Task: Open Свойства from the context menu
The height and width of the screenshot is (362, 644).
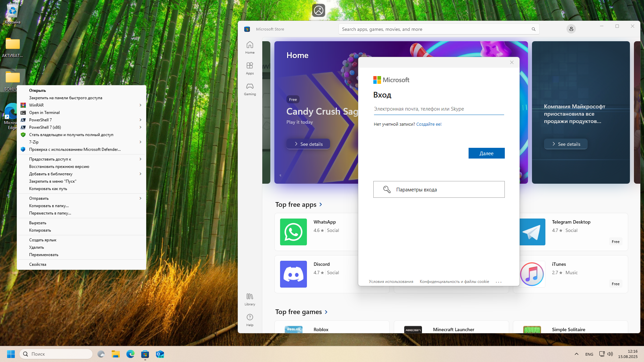Action: 81,264
